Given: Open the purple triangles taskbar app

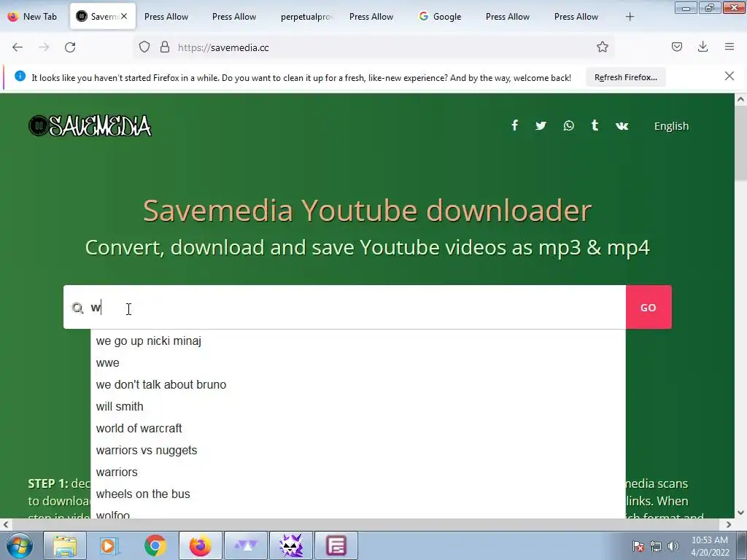Looking at the screenshot, I should click(245, 545).
